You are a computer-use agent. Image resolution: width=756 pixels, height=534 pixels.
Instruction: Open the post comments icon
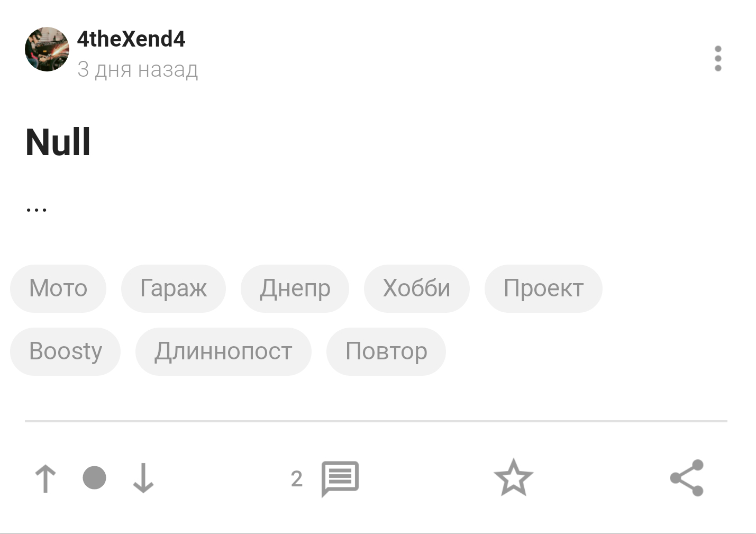point(340,478)
